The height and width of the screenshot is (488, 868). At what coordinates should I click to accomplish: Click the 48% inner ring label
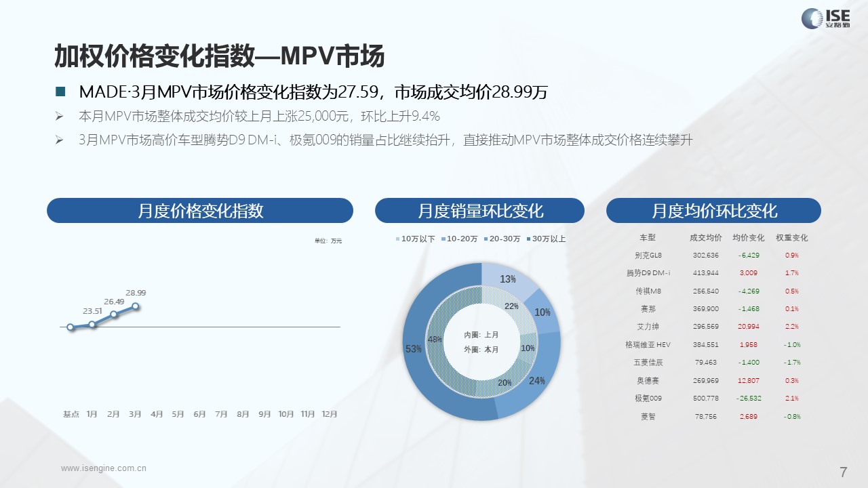[x=435, y=339]
